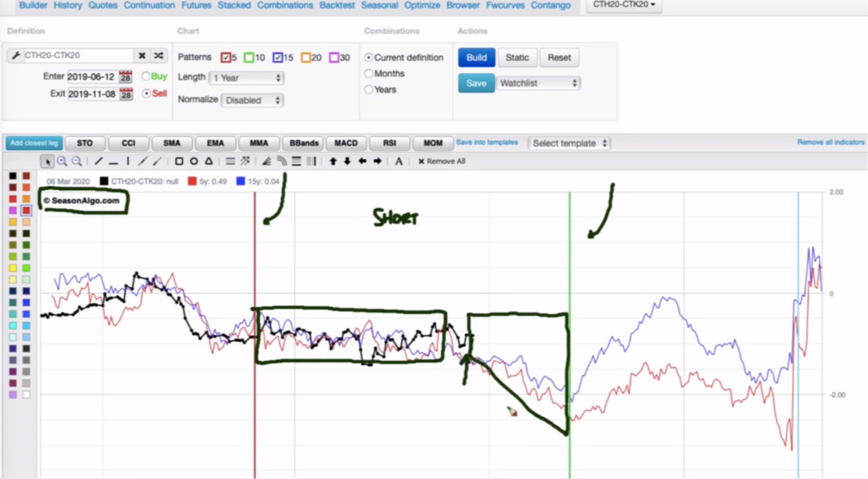Image resolution: width=868 pixels, height=479 pixels.
Task: Uncheck the 15-year pattern checkbox
Action: tap(278, 58)
